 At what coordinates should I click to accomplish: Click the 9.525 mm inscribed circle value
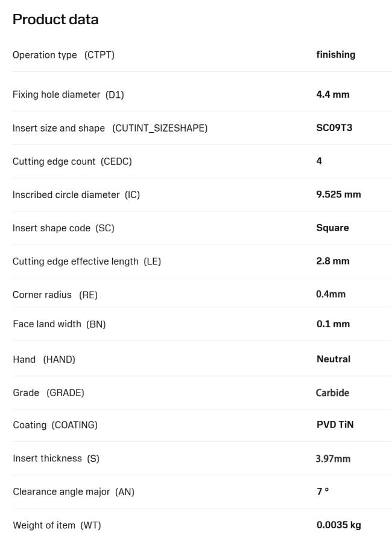click(338, 194)
